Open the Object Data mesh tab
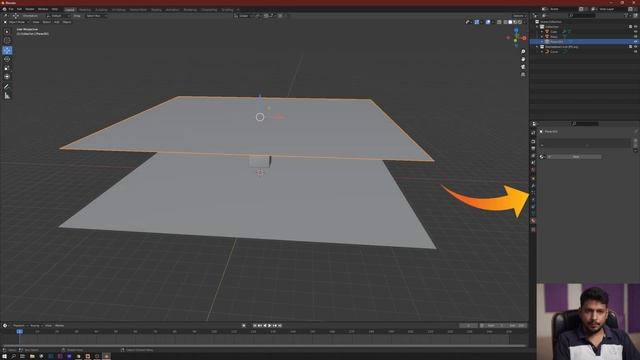640x360 pixels. pyautogui.click(x=533, y=213)
